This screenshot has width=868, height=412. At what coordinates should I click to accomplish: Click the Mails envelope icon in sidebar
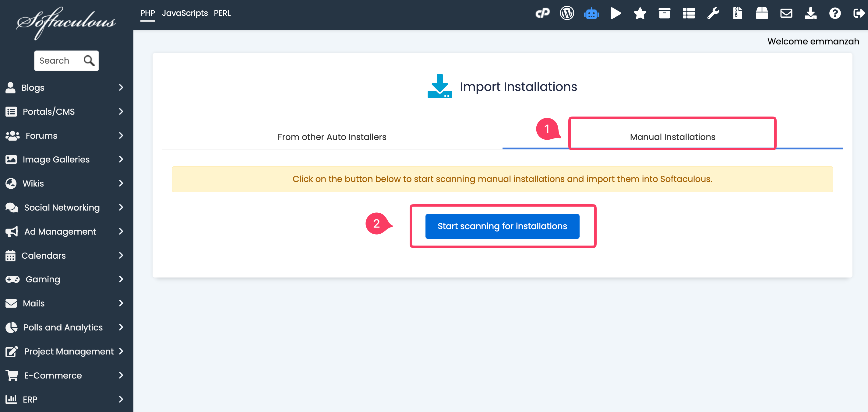[x=11, y=303]
